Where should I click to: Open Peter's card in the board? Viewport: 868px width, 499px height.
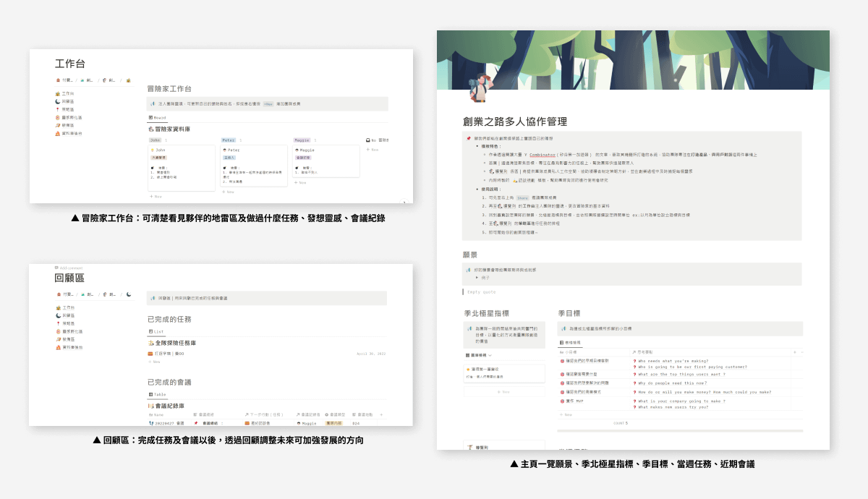click(255, 166)
